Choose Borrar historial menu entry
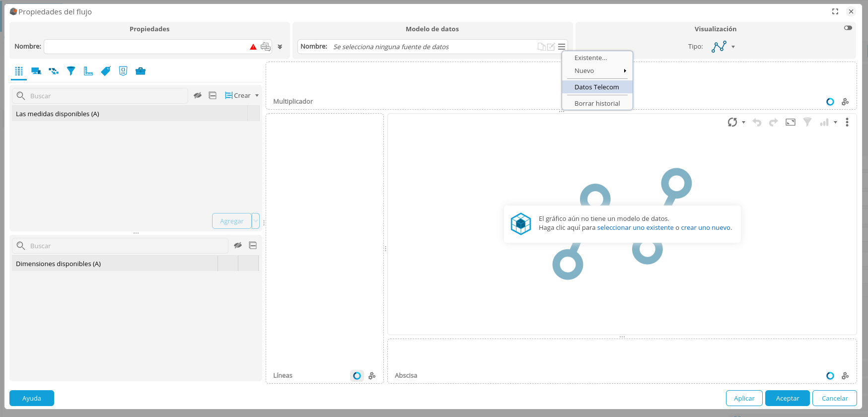The image size is (868, 417). pos(597,103)
